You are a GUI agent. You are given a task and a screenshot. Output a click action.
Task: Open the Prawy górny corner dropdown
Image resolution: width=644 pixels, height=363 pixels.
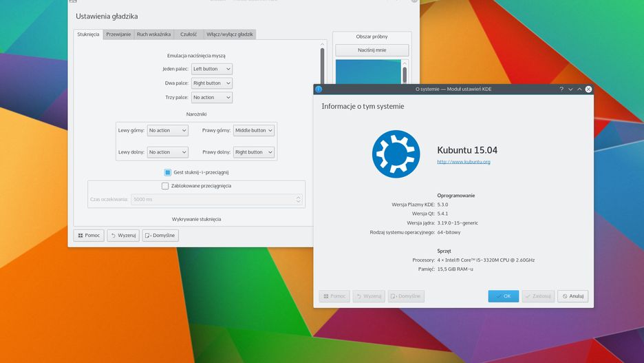pyautogui.click(x=253, y=130)
